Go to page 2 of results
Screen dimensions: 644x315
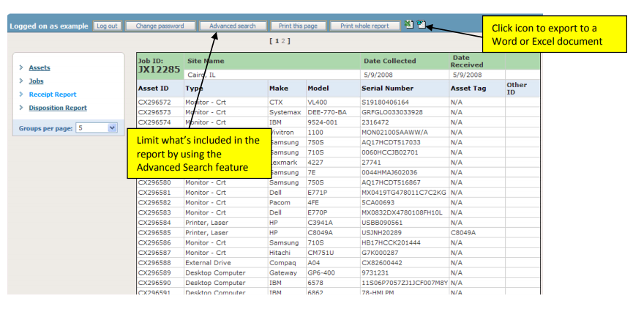(282, 41)
